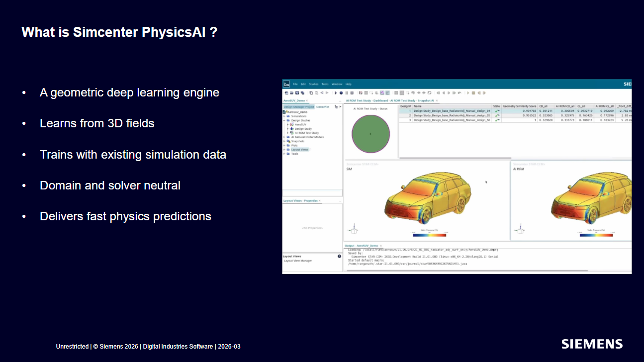644x362 pixels.
Task: Click the green check state icon for design 66
Action: [497, 120]
